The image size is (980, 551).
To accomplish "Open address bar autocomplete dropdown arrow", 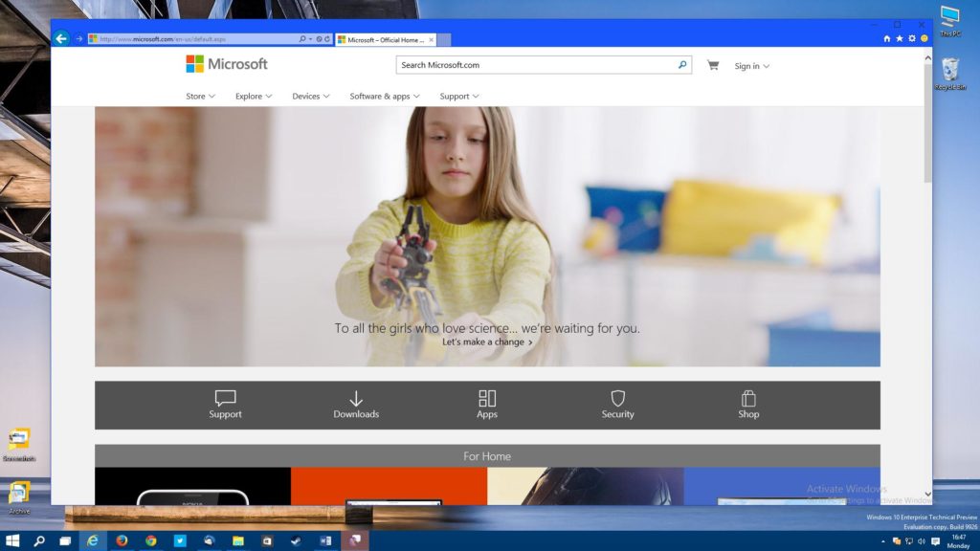I will pyautogui.click(x=311, y=38).
